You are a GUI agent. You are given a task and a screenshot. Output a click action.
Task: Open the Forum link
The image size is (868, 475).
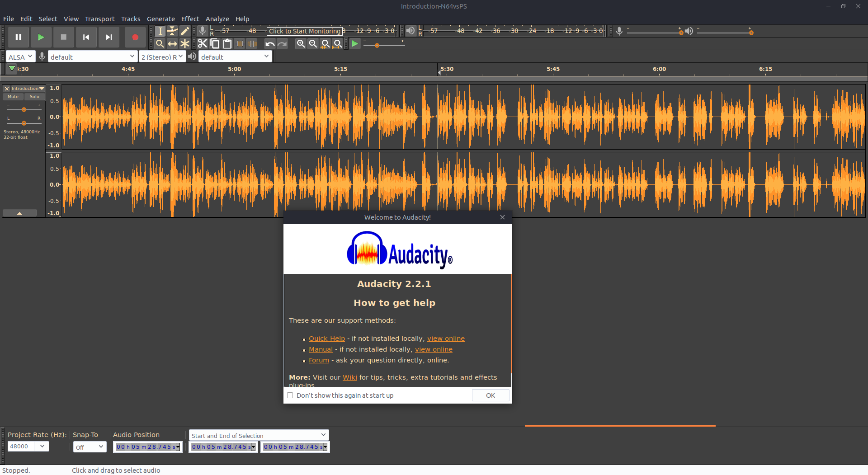tap(319, 360)
